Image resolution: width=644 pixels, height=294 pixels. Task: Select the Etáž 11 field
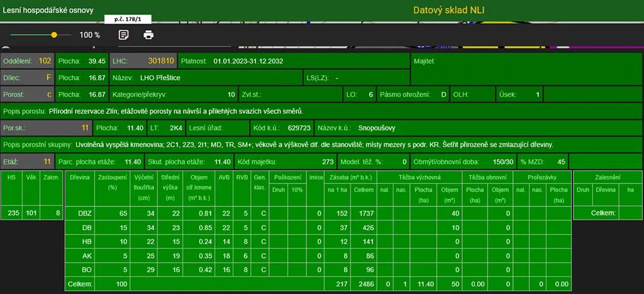(28, 161)
